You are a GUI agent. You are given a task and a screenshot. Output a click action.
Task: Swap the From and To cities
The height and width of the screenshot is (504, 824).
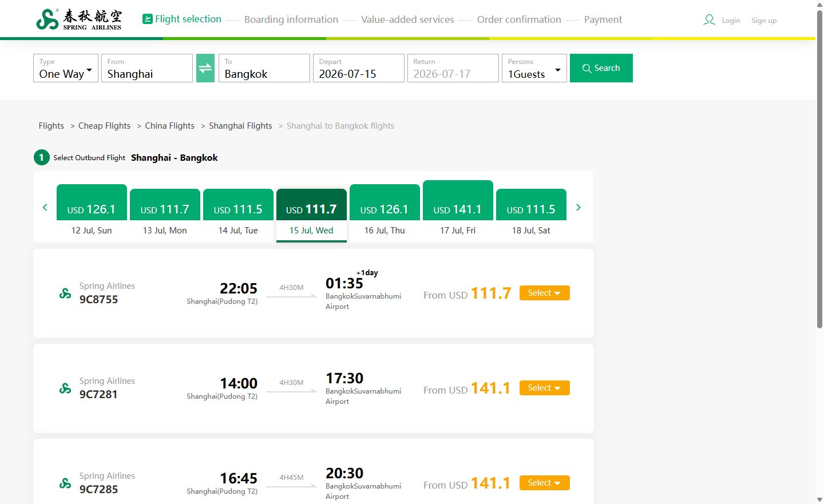[x=205, y=68]
